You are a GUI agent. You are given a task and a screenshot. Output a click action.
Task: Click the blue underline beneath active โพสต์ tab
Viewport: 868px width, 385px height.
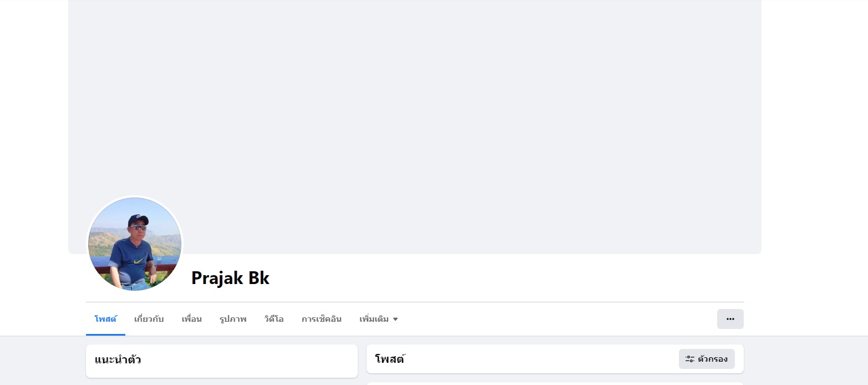click(x=105, y=335)
